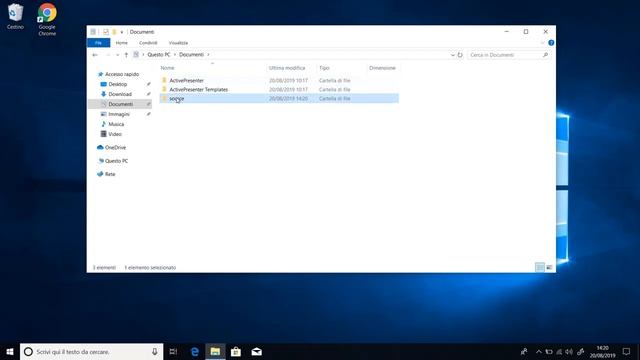Collapse the ribbon with the chevron
The image size is (640, 360).
pyautogui.click(x=542, y=43)
